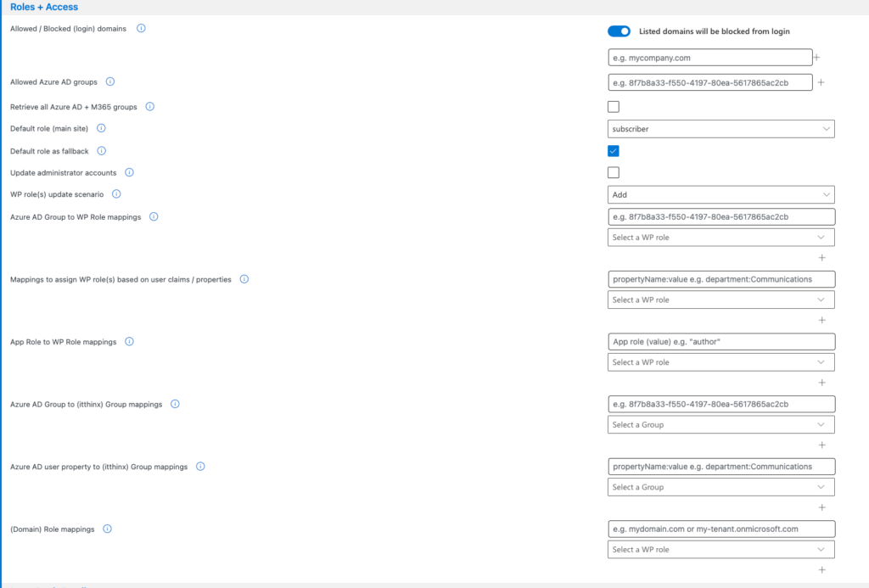Select a Group for Azure AD user property mappings
Image resolution: width=869 pixels, height=588 pixels.
[721, 487]
